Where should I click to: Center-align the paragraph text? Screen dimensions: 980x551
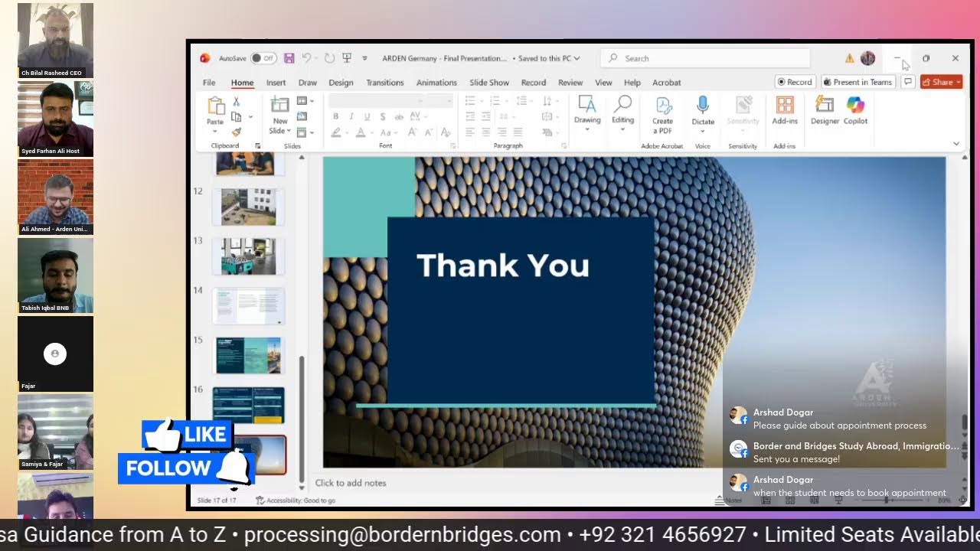click(x=485, y=132)
